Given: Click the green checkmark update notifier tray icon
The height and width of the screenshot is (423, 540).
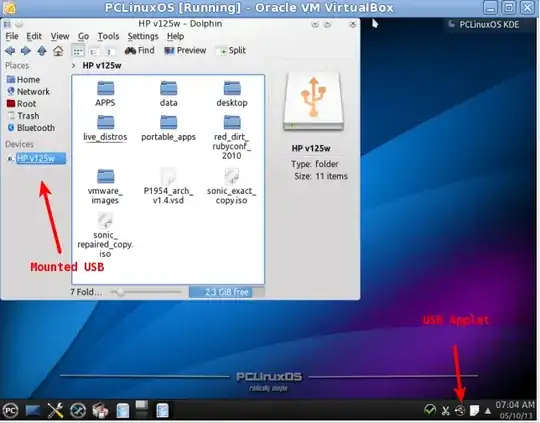Looking at the screenshot, I should point(430,410).
